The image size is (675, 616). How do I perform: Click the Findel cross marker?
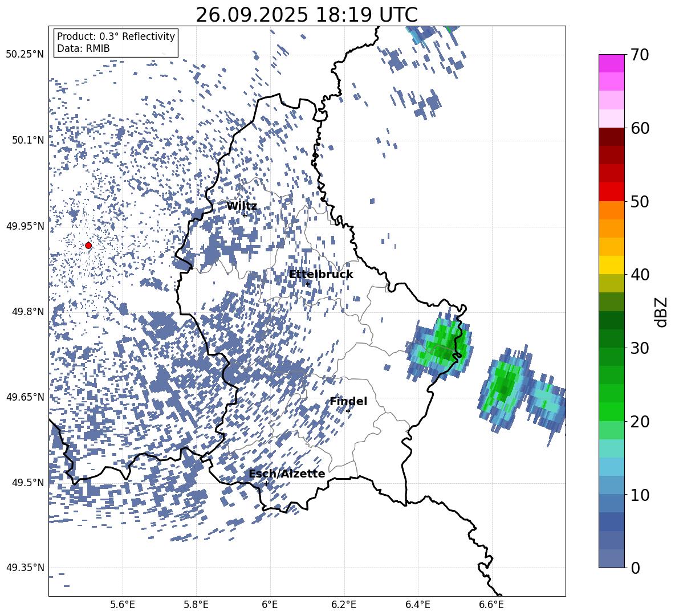pyautogui.click(x=348, y=411)
